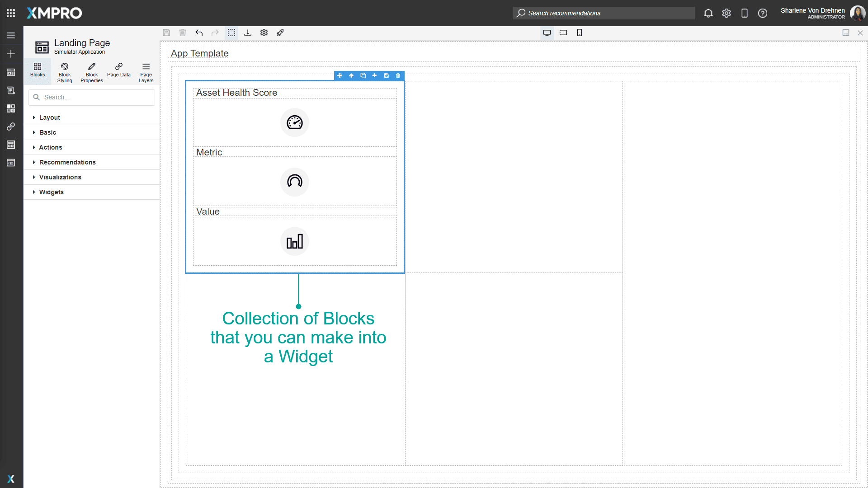Expand the Visualizations section
Viewport: 868px width, 488px height.
pos(60,177)
